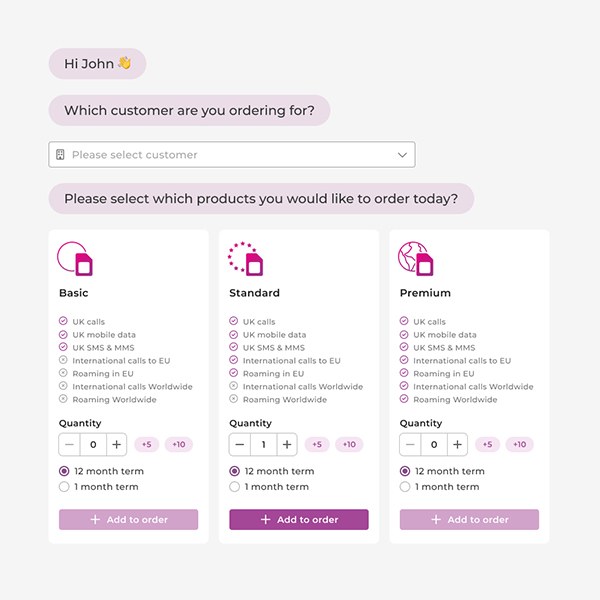Viewport: 600px width, 600px height.
Task: Click the building icon in customer field
Action: coord(60,155)
